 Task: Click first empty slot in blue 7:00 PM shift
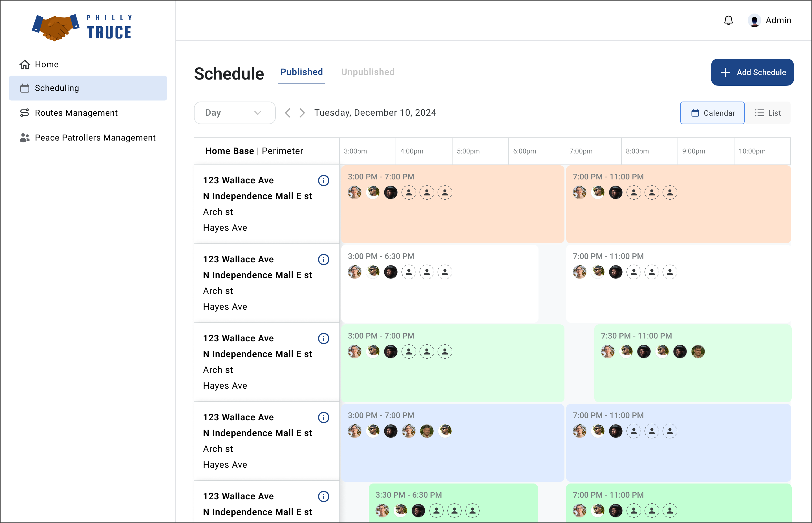pyautogui.click(x=634, y=431)
